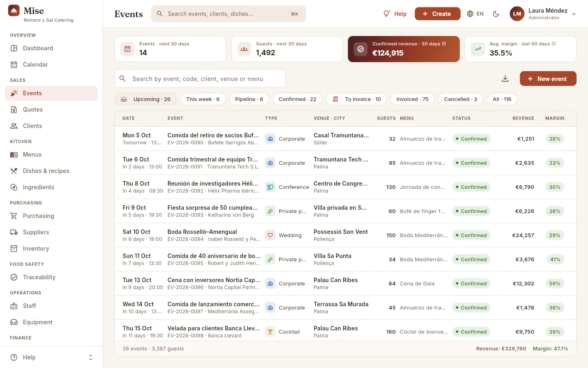The width and height of the screenshot is (588, 368).
Task: Click the Create button
Action: pos(437,14)
